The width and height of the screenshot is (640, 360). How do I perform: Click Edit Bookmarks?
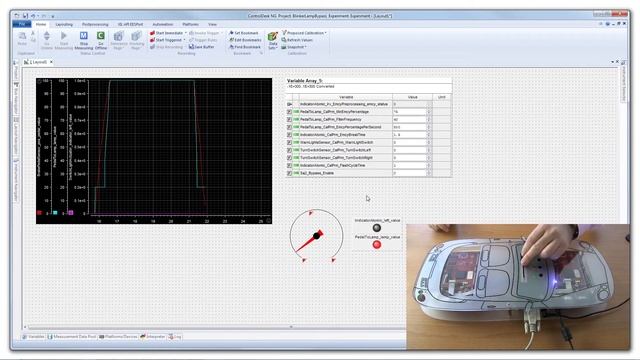[x=245, y=40]
